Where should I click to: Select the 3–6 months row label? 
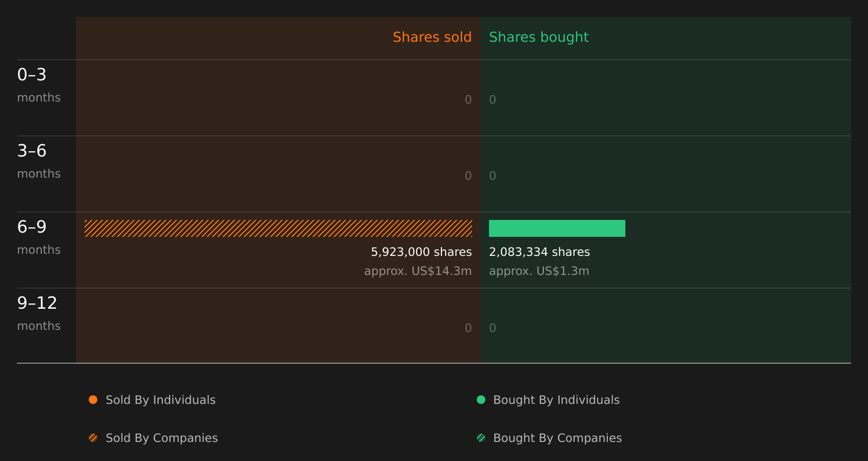39,162
